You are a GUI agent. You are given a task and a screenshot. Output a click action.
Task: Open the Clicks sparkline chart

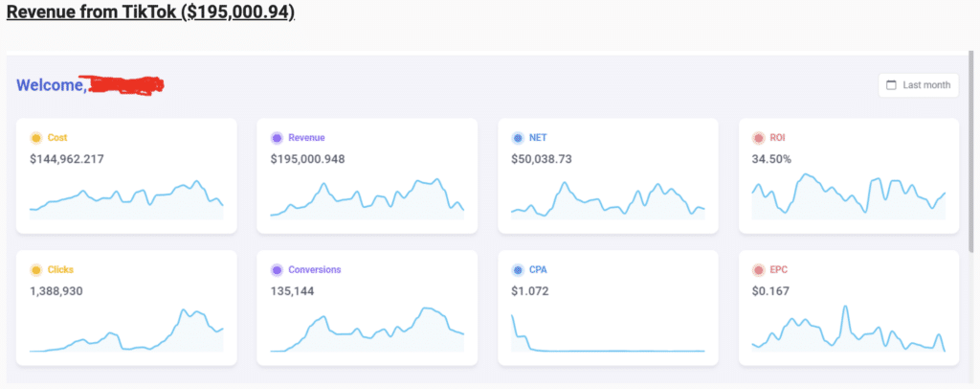pyautogui.click(x=126, y=331)
